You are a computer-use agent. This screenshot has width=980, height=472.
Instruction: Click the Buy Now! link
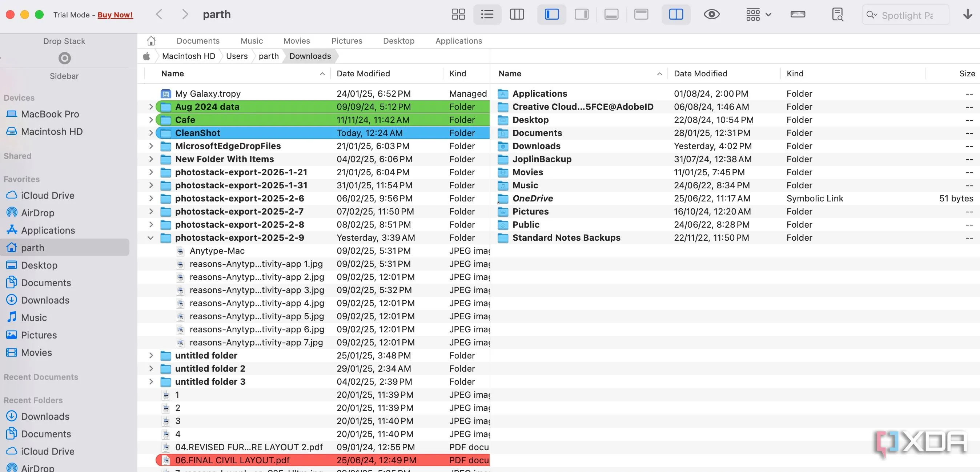click(115, 15)
